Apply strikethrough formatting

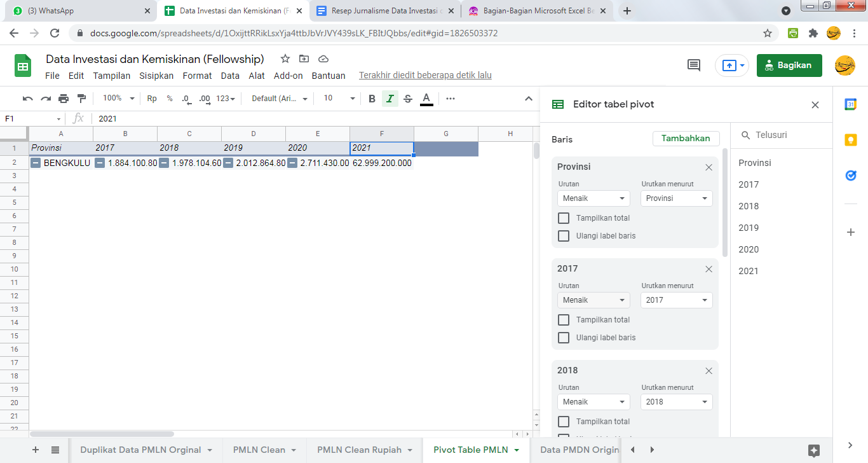pyautogui.click(x=408, y=99)
